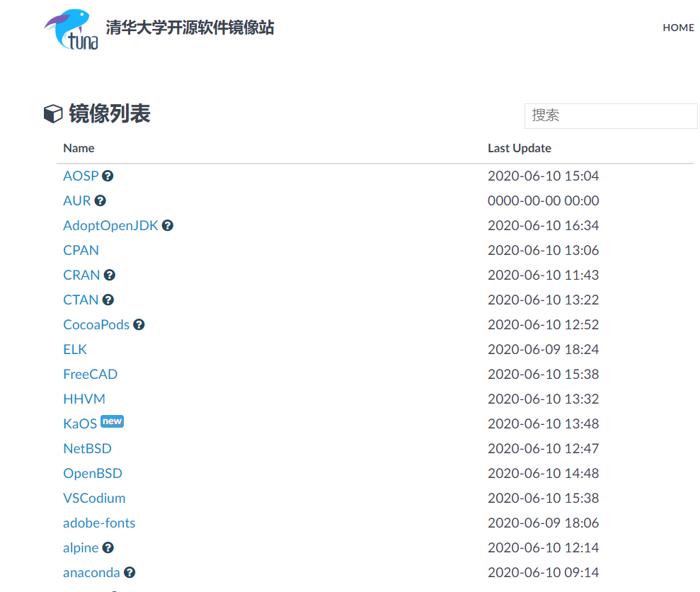The height and width of the screenshot is (592, 700).
Task: Open the NetBSD mirror link
Action: [88, 448]
